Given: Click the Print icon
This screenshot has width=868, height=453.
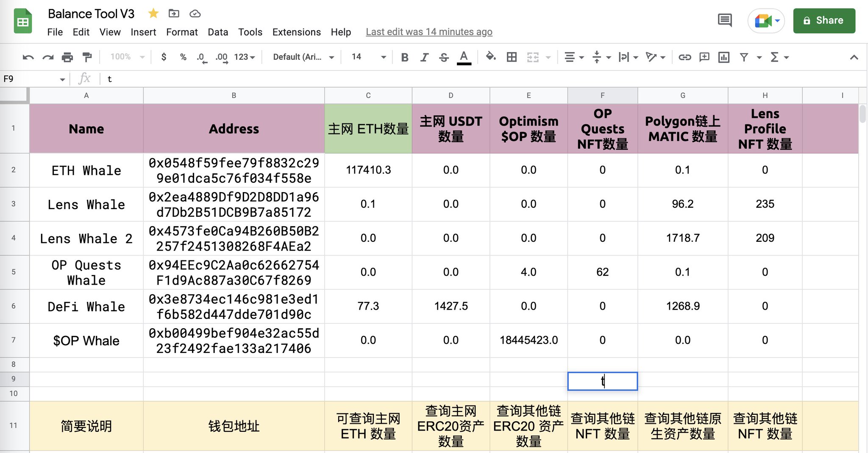Looking at the screenshot, I should tap(67, 57).
